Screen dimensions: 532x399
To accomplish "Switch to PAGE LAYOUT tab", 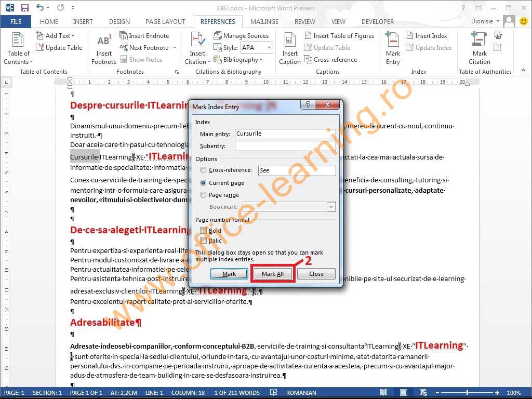I will [165, 22].
